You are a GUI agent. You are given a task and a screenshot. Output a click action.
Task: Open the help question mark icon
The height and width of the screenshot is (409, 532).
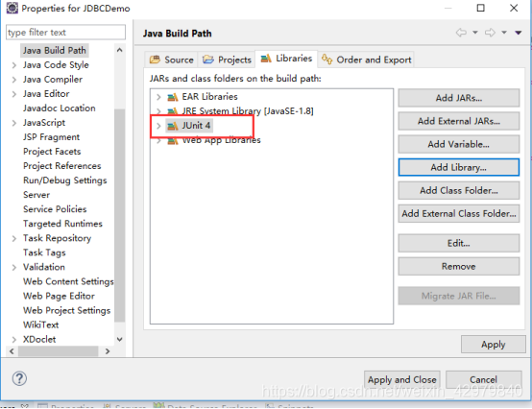pyautogui.click(x=19, y=378)
